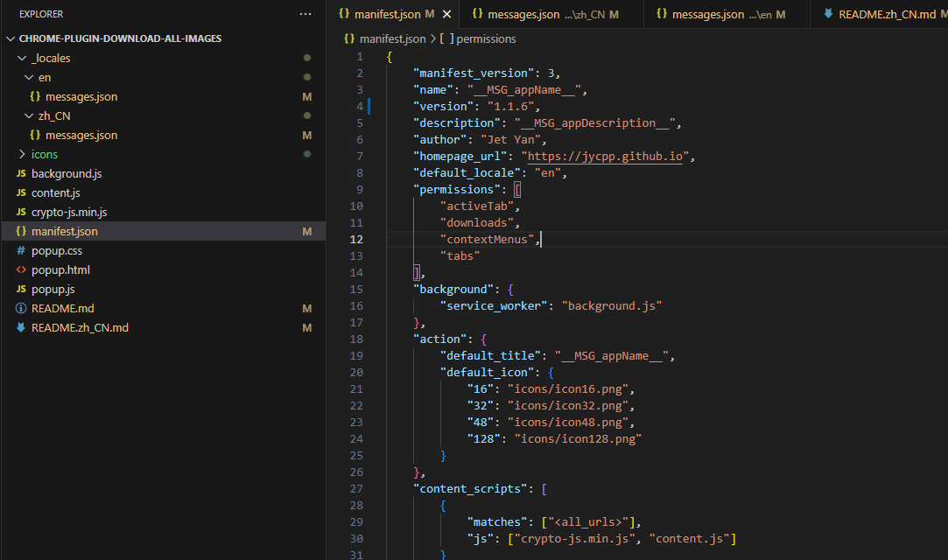Viewport: 948px width, 560px height.
Task: Click JSON braces icon of zh_CN messages.json
Action: click(35, 136)
